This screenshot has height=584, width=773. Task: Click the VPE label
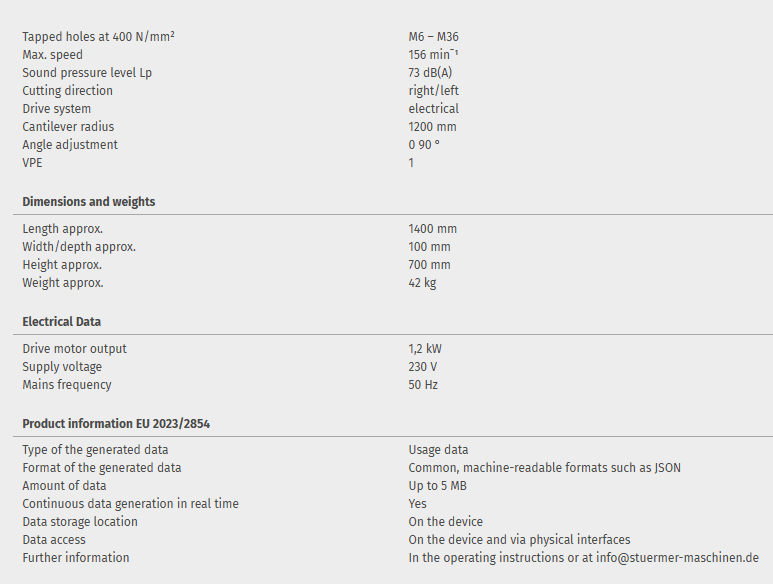(x=33, y=163)
